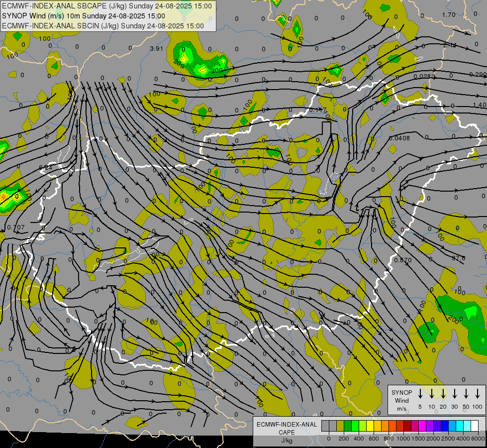Select the dark green CAPE legend swatch
487x448 pixels.
point(348,426)
